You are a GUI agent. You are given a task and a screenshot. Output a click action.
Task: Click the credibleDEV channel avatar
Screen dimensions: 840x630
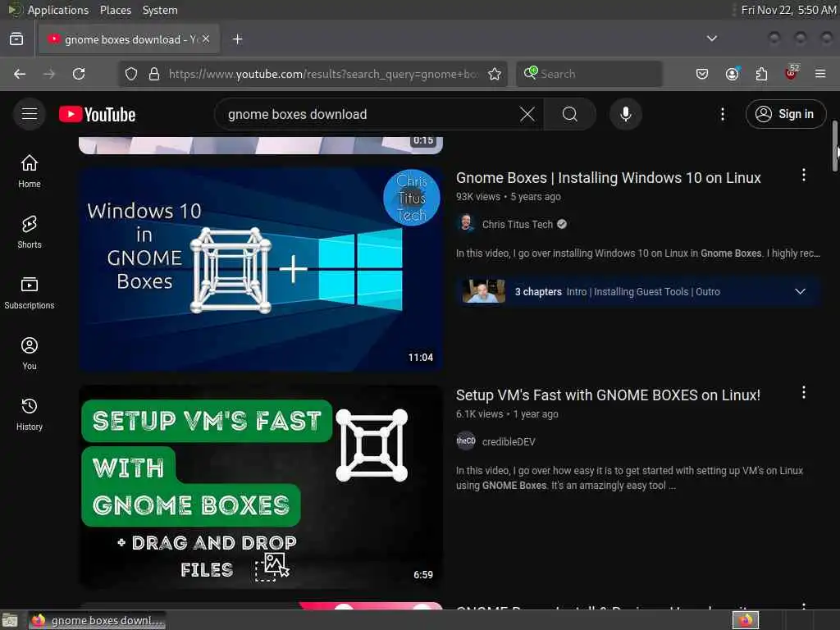(x=466, y=441)
